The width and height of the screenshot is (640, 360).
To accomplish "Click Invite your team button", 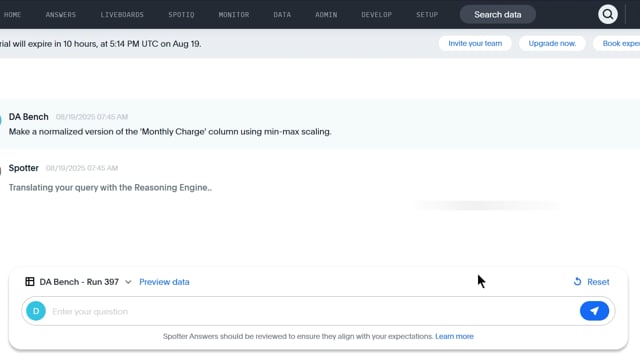I will (x=475, y=43).
